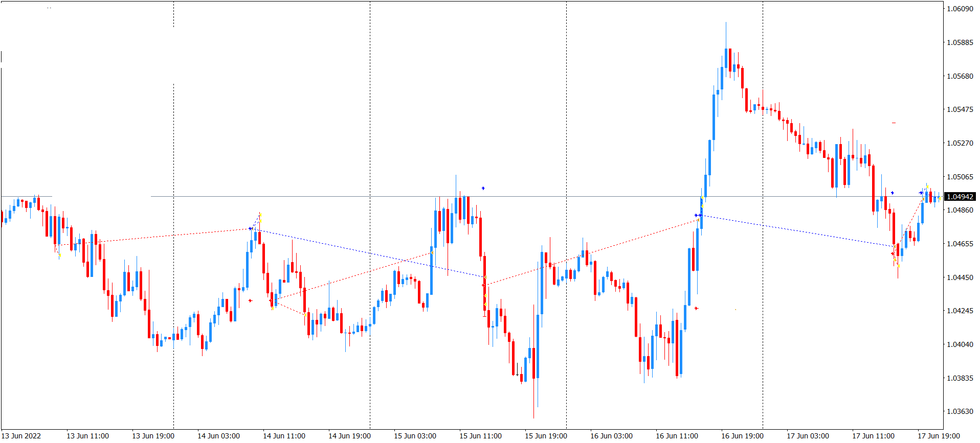Click the "16 Jun 11:00" time axis label
The width and height of the screenshot is (980, 443).
(x=677, y=436)
